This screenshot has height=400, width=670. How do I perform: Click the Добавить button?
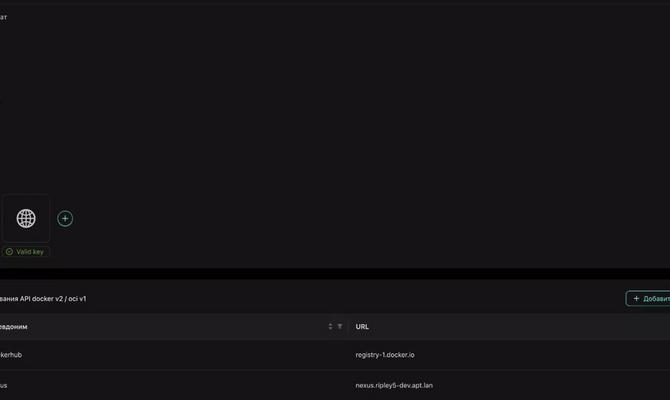[x=648, y=298]
